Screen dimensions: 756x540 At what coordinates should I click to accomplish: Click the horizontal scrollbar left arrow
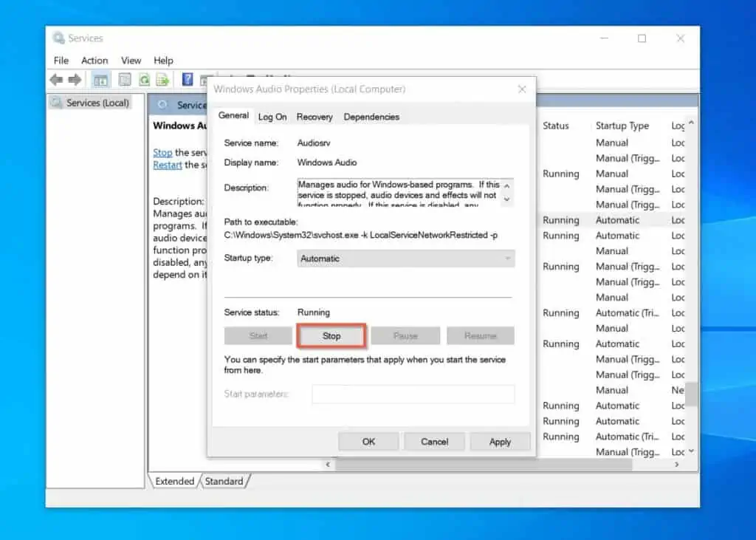pyautogui.click(x=328, y=464)
